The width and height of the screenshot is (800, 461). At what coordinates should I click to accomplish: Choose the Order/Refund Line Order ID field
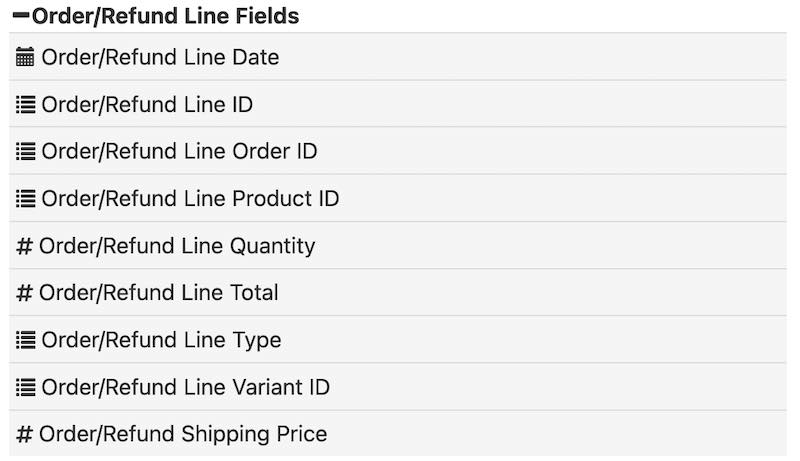coord(179,152)
